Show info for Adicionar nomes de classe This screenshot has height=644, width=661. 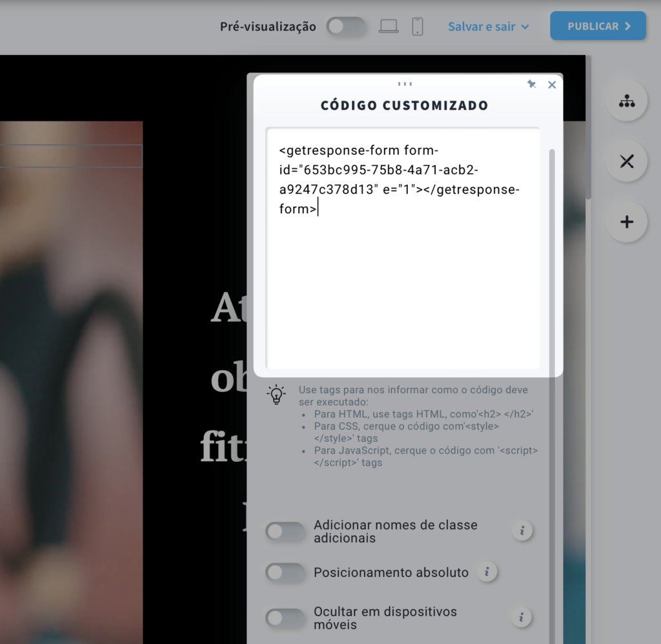pos(522,530)
